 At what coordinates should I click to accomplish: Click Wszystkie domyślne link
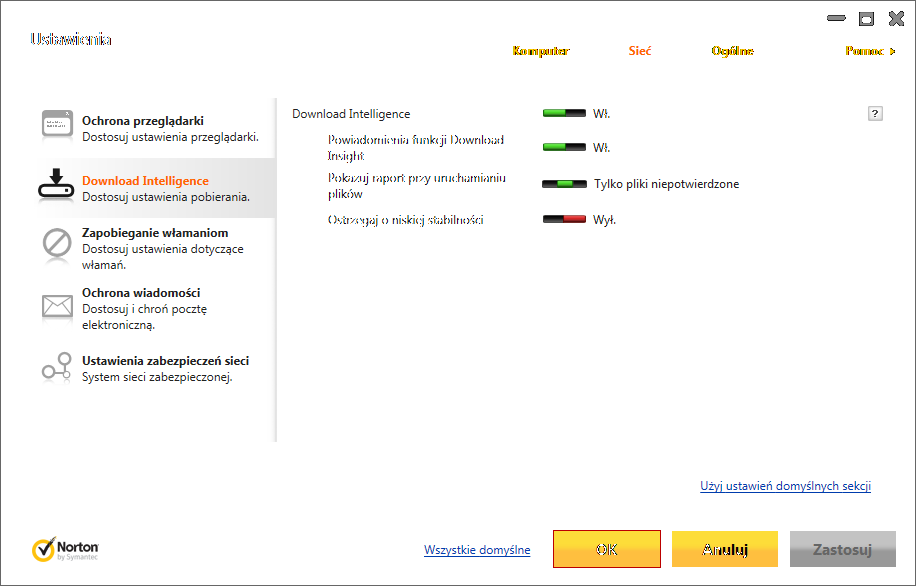pyautogui.click(x=477, y=550)
